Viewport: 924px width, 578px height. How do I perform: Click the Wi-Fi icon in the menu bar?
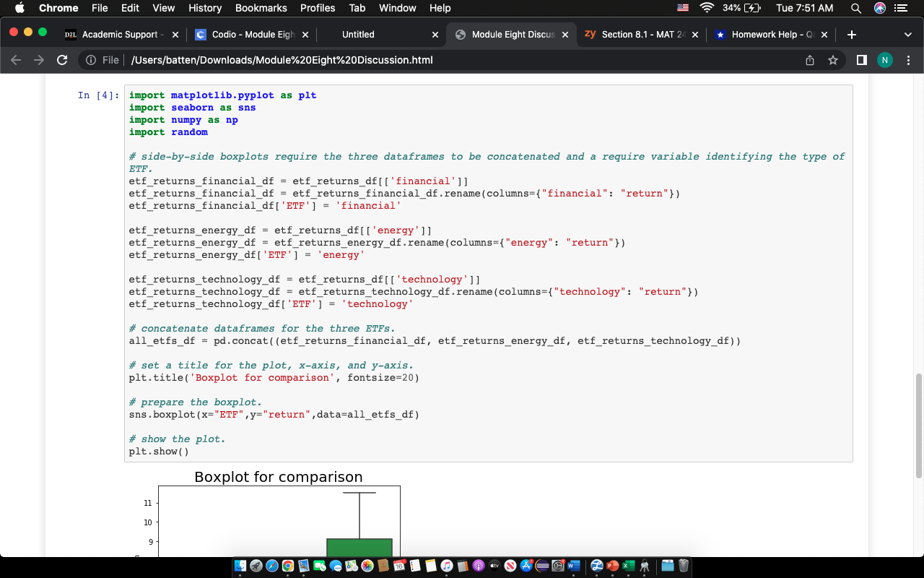point(706,9)
